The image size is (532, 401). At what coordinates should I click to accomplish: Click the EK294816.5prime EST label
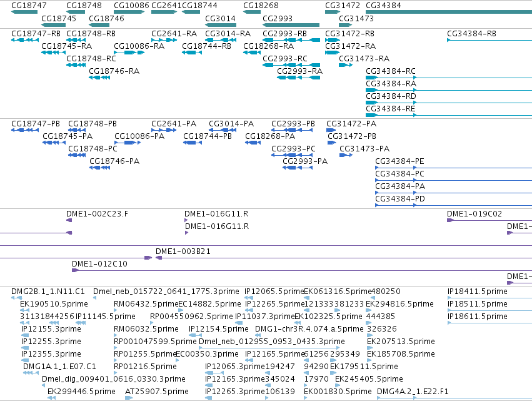tap(399, 304)
